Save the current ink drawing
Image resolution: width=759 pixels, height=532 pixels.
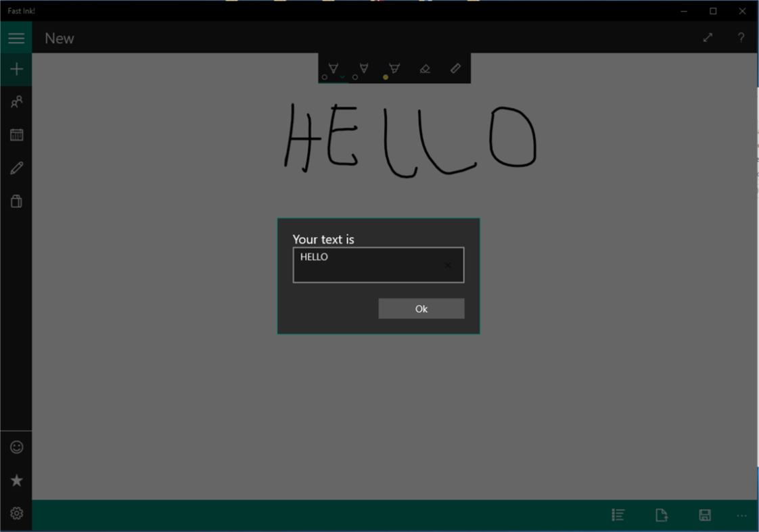point(705,514)
